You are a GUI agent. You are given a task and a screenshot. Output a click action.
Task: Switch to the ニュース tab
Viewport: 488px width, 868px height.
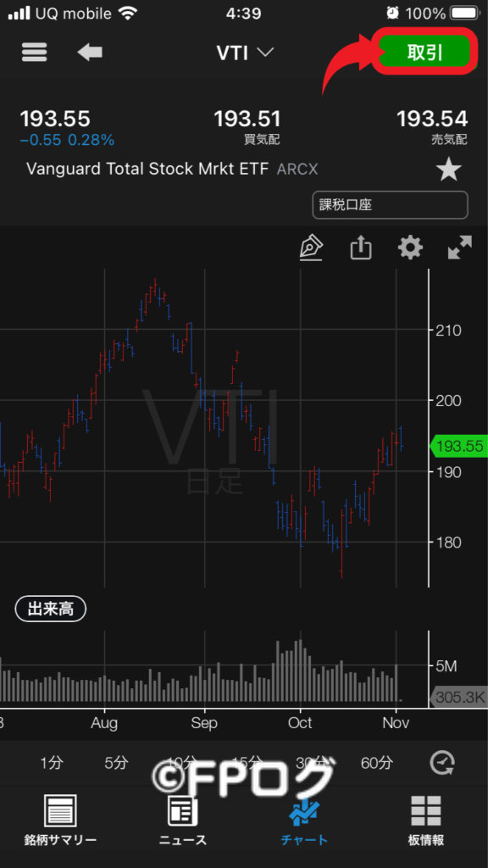(x=183, y=820)
